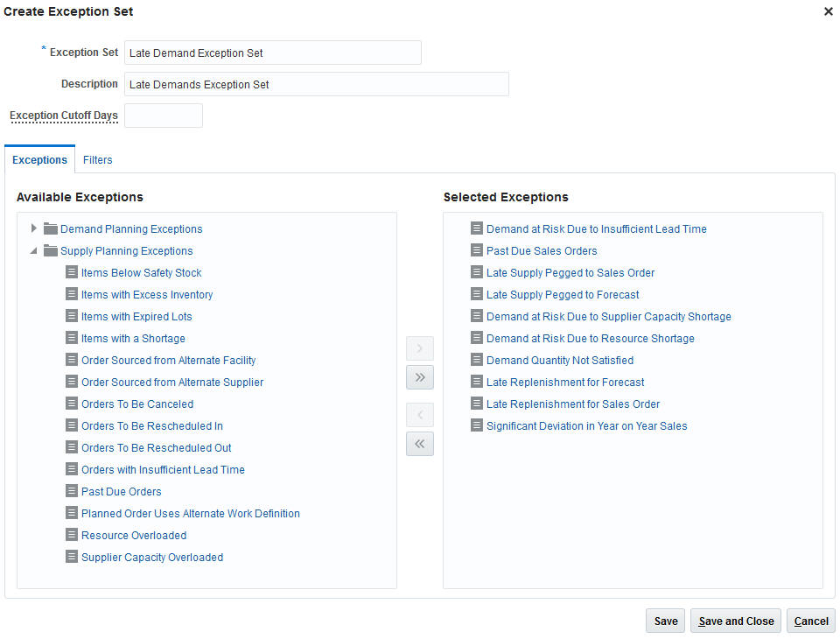Click the remove all double-left arrow button
The width and height of the screenshot is (840, 639).
tap(420, 444)
